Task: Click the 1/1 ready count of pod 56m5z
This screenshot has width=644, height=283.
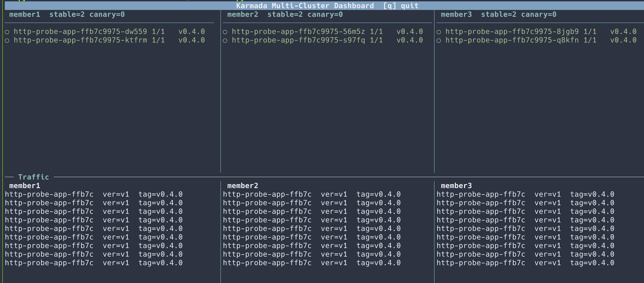Action: point(376,32)
